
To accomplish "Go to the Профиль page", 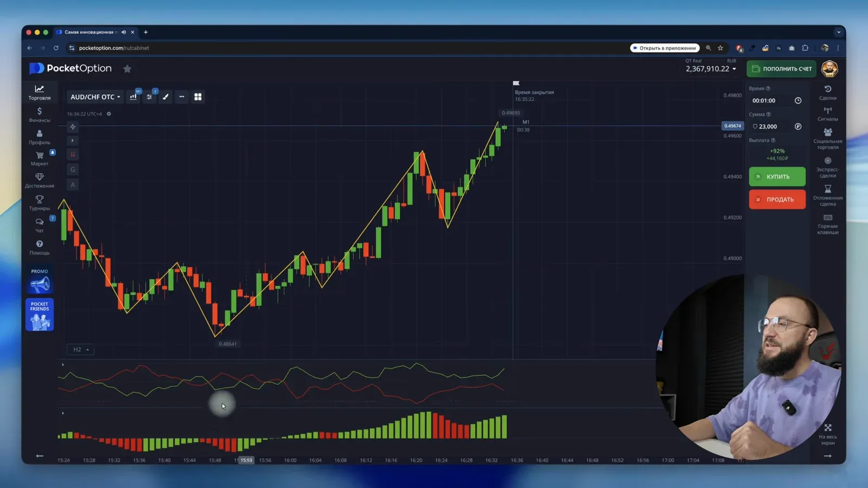I will (x=39, y=137).
